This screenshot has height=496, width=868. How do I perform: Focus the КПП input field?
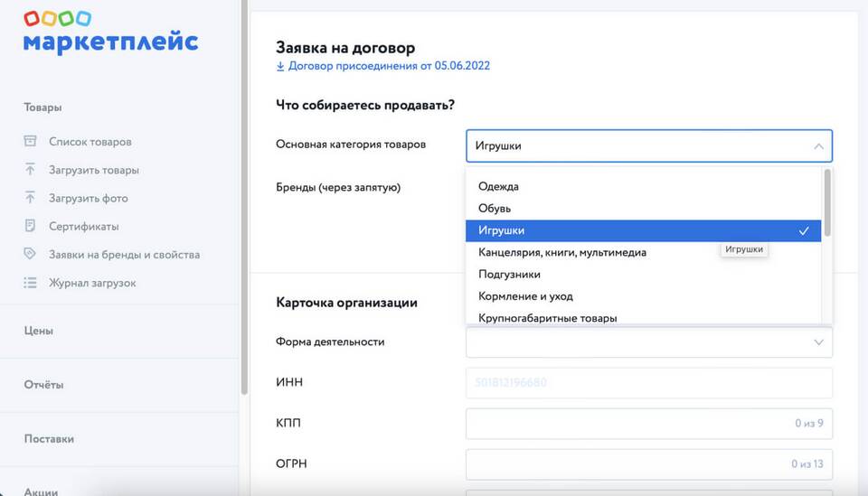[648, 423]
